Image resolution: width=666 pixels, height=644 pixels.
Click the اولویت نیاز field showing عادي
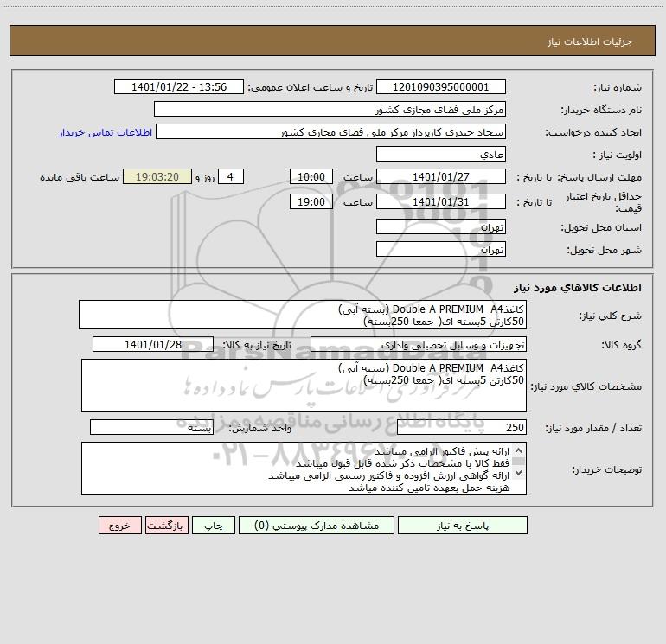[x=441, y=154]
